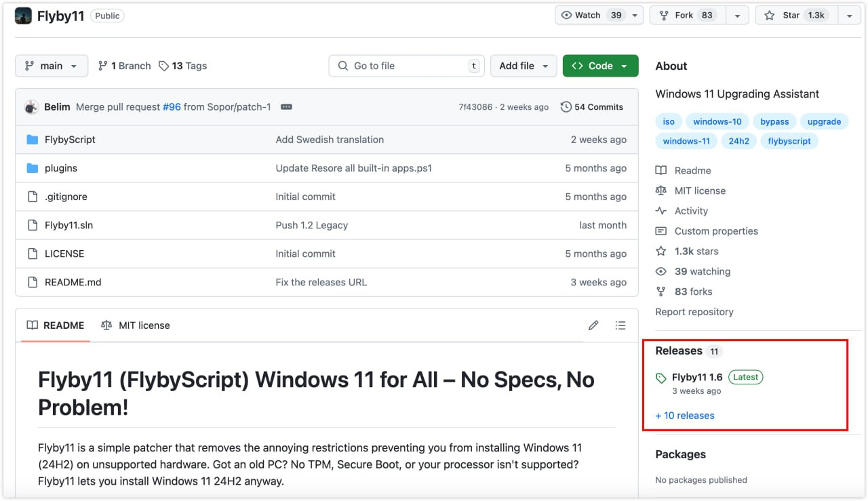Click the Flyby11.sln file icon
Image resolution: width=868 pixels, height=501 pixels.
point(32,225)
